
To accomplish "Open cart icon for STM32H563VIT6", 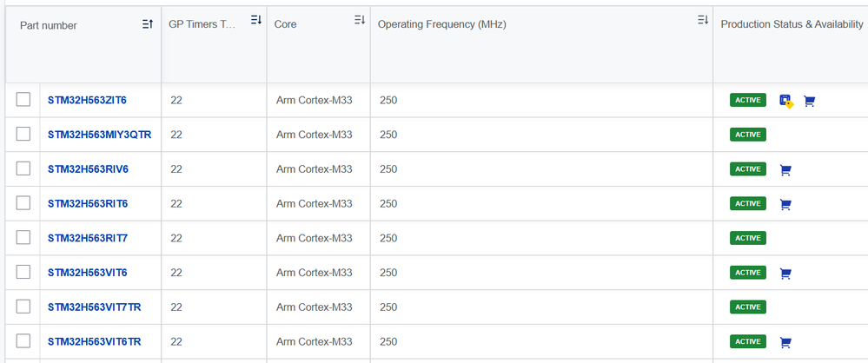I will pos(785,274).
